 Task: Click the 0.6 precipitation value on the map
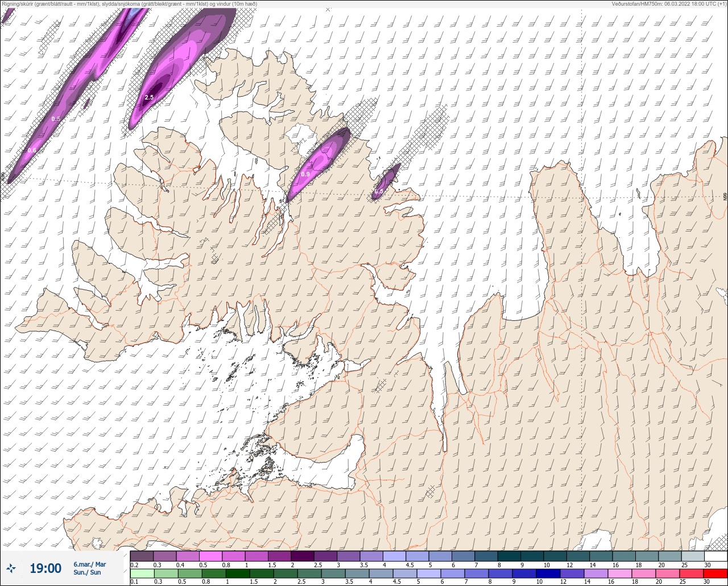pyautogui.click(x=32, y=150)
